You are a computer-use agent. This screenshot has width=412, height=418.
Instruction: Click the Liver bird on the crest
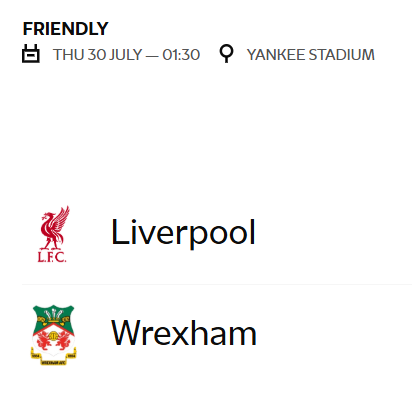[x=54, y=228]
